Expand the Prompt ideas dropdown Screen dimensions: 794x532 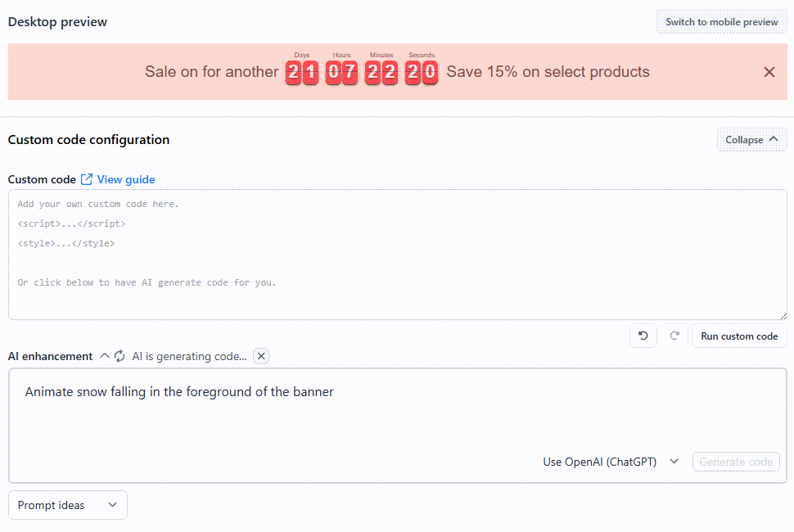click(67, 505)
